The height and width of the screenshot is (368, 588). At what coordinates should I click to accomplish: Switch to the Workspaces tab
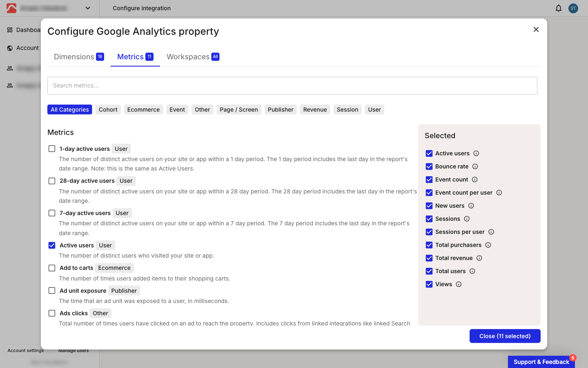tap(193, 57)
